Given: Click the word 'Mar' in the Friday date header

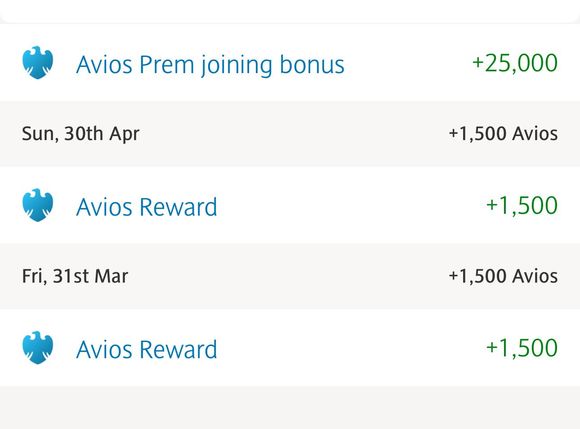Looking at the screenshot, I should 111,276.
